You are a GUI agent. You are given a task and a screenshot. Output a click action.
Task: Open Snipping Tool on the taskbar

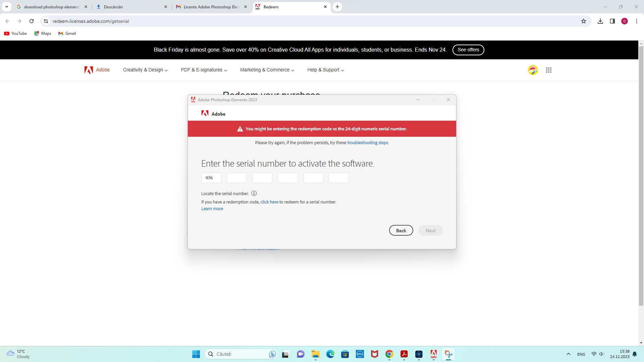coord(448,354)
